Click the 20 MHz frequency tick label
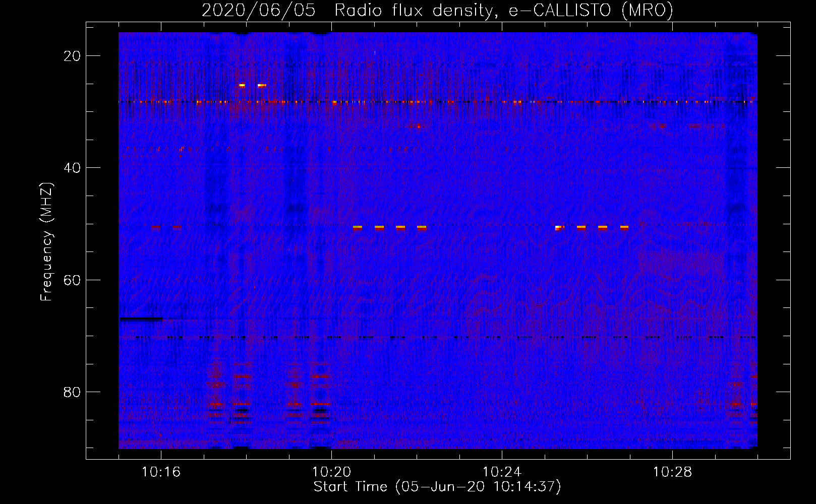 72,56
